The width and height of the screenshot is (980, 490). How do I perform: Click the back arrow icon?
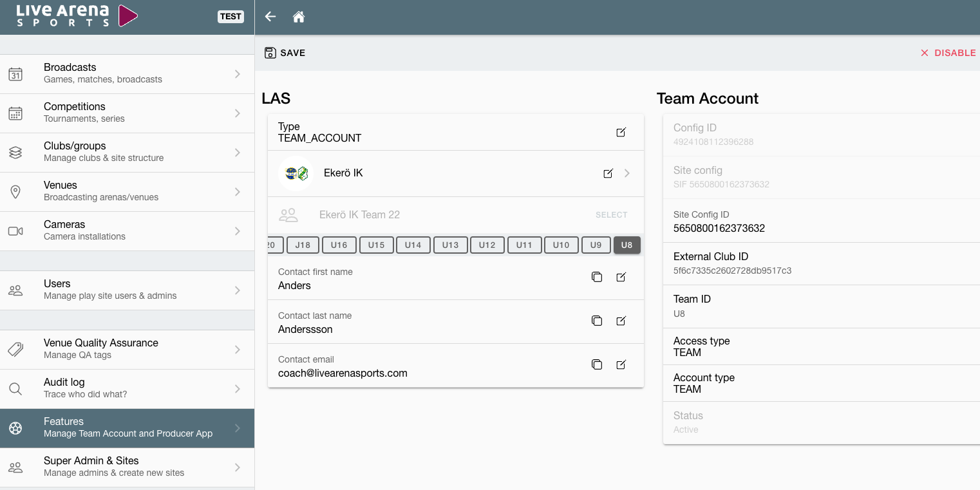click(x=270, y=17)
